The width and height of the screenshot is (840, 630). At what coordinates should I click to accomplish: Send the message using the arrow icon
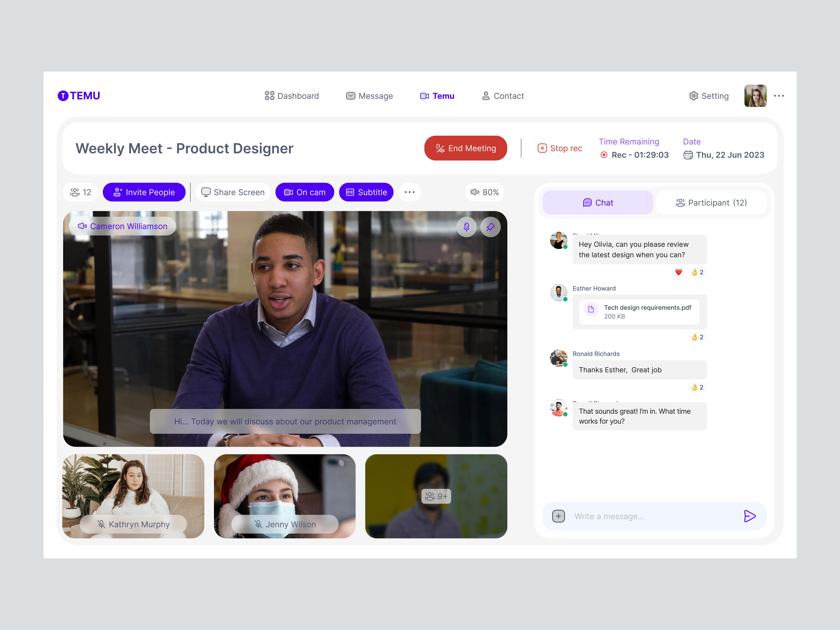[x=750, y=516]
